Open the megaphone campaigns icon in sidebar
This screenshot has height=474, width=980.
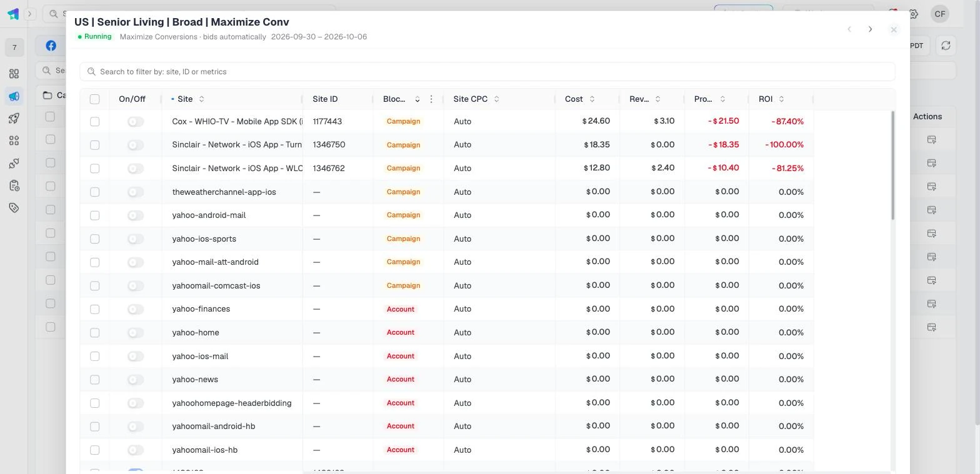tap(14, 96)
